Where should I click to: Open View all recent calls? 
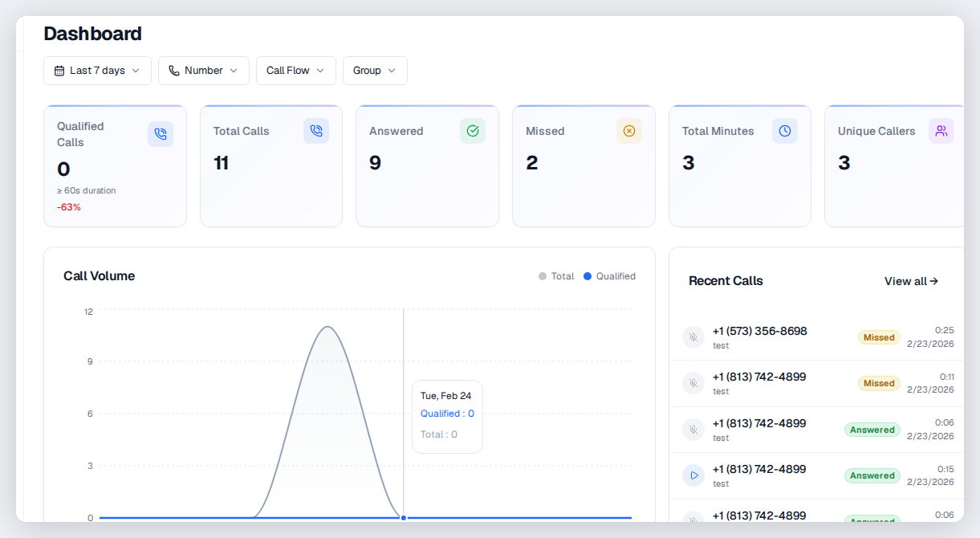[x=911, y=281]
